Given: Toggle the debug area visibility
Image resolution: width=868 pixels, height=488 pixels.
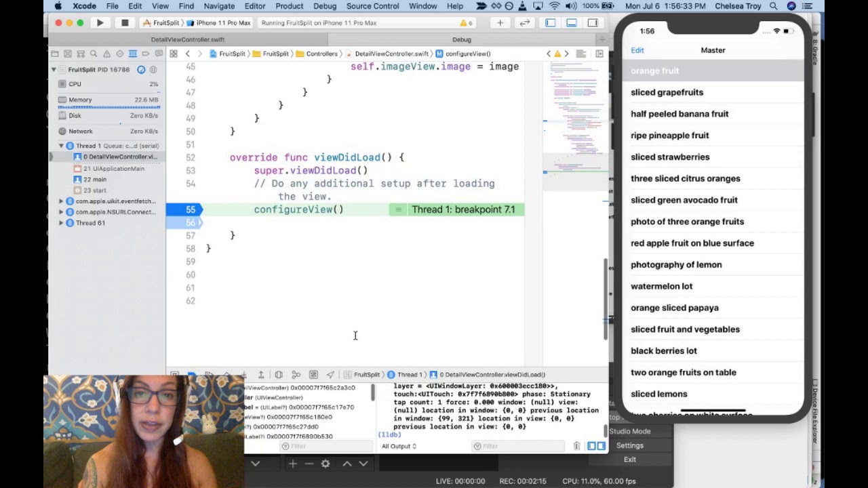Looking at the screenshot, I should (x=572, y=23).
